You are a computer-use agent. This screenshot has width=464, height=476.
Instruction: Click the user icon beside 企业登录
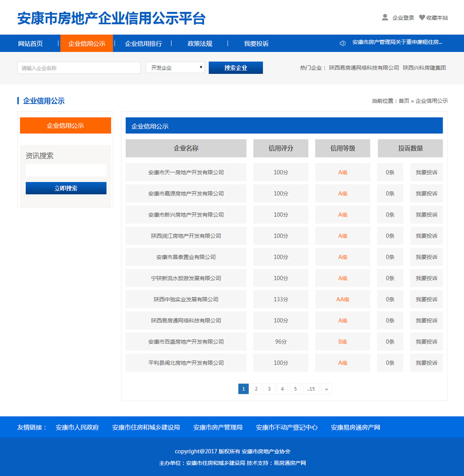tap(385, 18)
